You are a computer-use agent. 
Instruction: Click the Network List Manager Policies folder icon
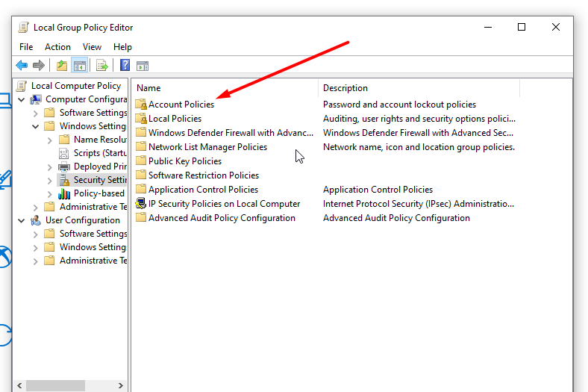point(141,146)
